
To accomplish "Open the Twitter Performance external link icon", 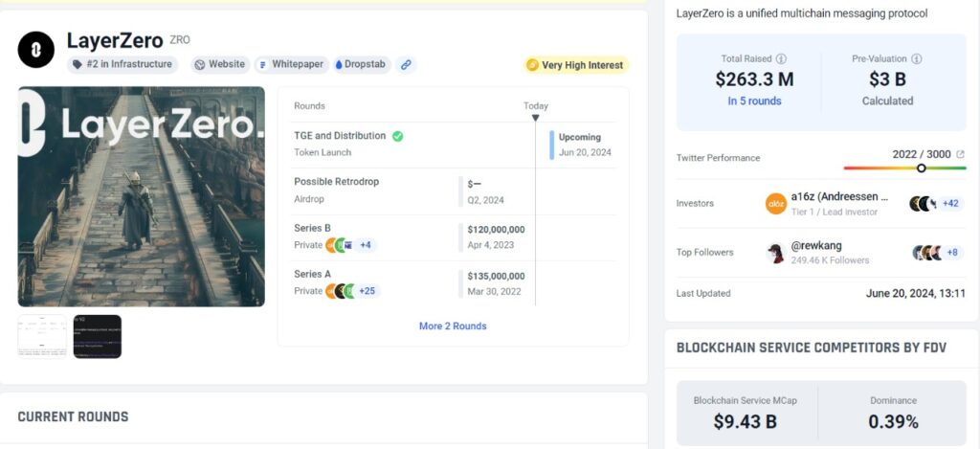I will click(961, 154).
